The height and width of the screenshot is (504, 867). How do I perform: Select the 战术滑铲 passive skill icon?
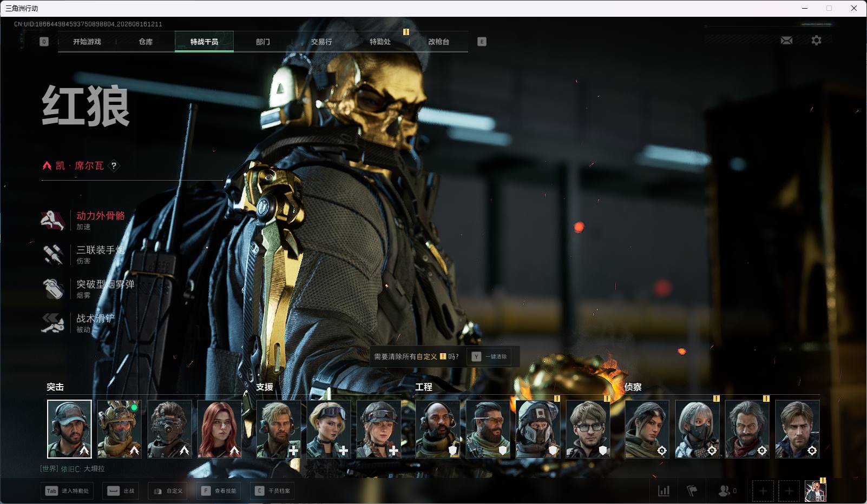coord(53,323)
